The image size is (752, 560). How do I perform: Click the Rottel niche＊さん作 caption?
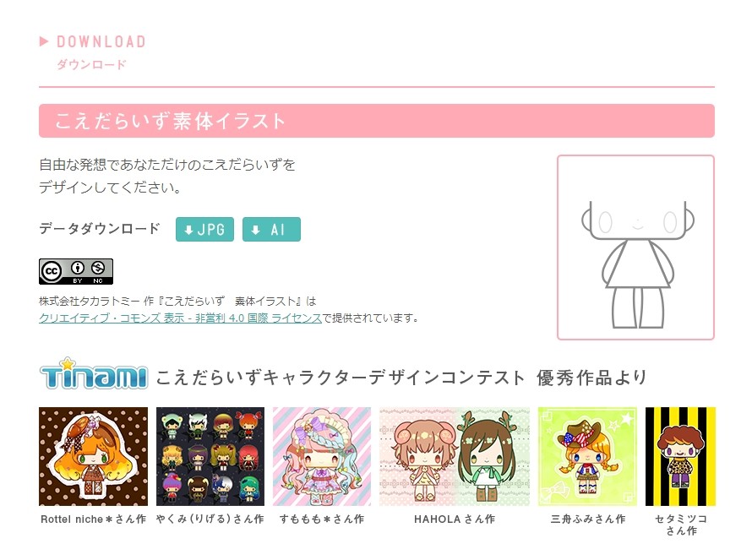(x=94, y=519)
